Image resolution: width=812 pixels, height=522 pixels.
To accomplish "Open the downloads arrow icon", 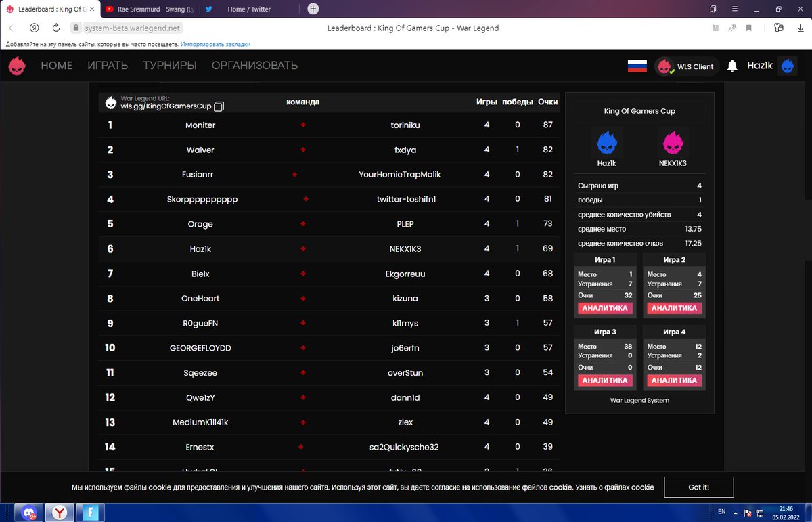I will coord(799,28).
